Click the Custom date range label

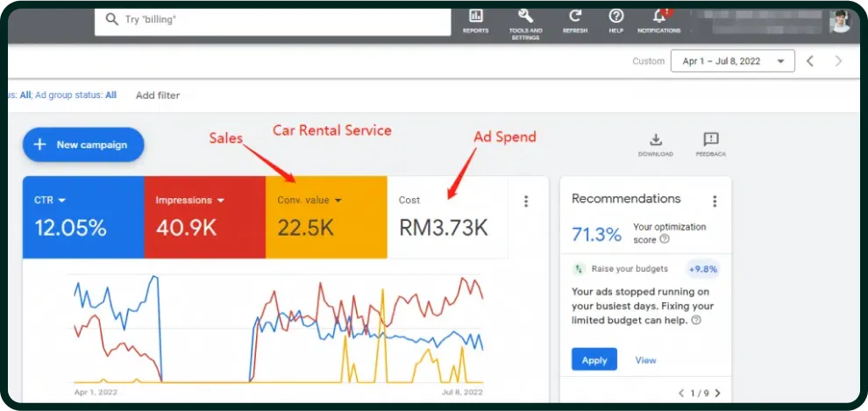pyautogui.click(x=648, y=61)
